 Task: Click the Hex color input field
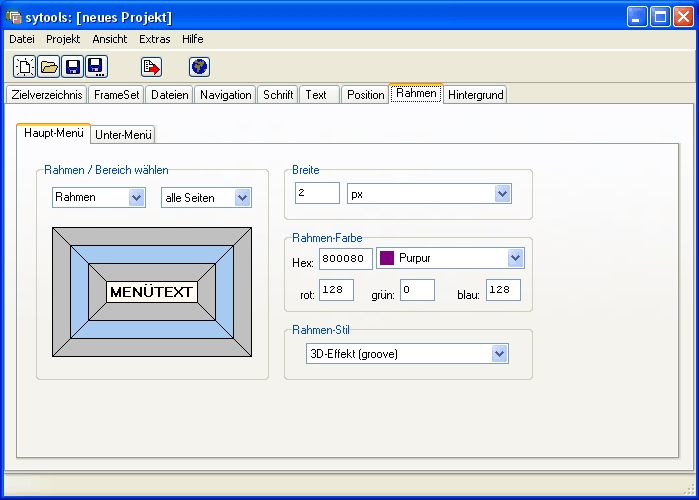point(345,259)
